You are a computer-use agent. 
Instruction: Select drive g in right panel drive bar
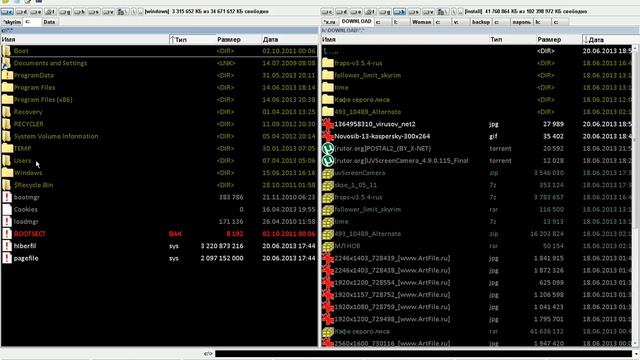click(x=385, y=12)
